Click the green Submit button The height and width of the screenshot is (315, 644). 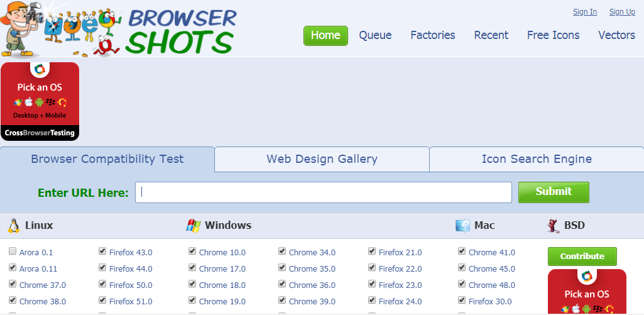tap(554, 192)
